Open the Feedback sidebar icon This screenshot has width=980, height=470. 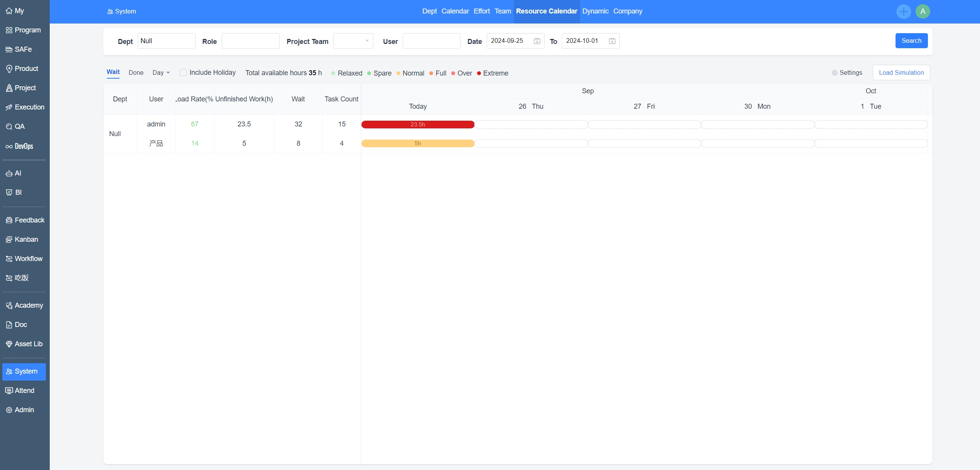pos(9,220)
